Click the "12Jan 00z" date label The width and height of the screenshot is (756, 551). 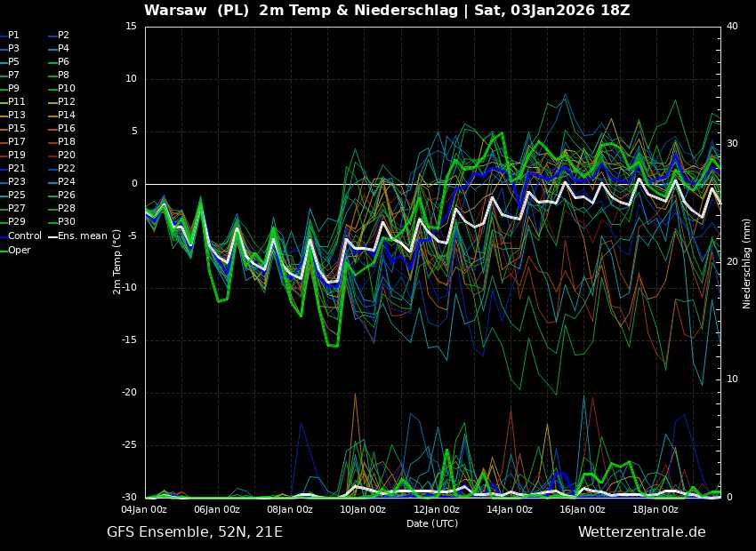tap(438, 509)
